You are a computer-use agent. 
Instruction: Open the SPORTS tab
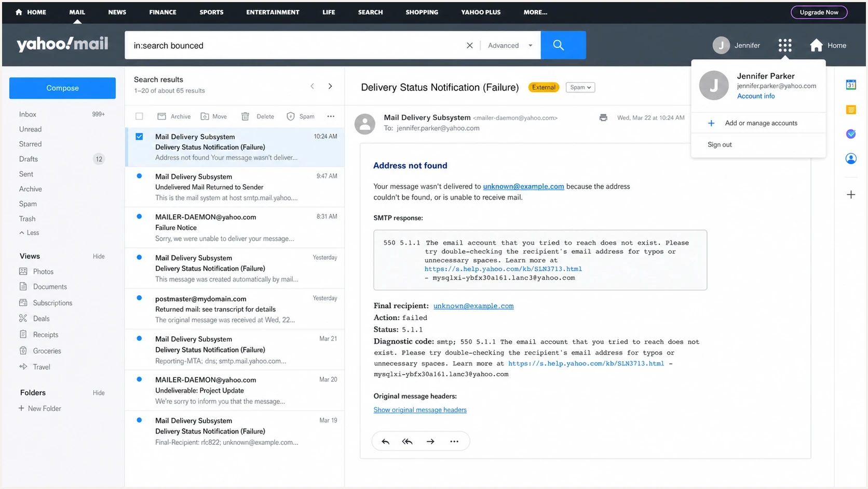click(x=212, y=12)
